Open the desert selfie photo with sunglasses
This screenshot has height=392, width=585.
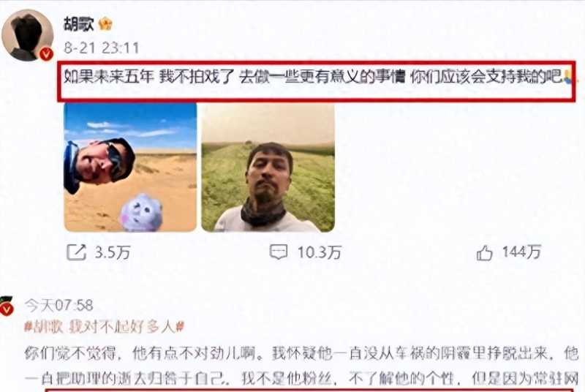[x=130, y=167]
